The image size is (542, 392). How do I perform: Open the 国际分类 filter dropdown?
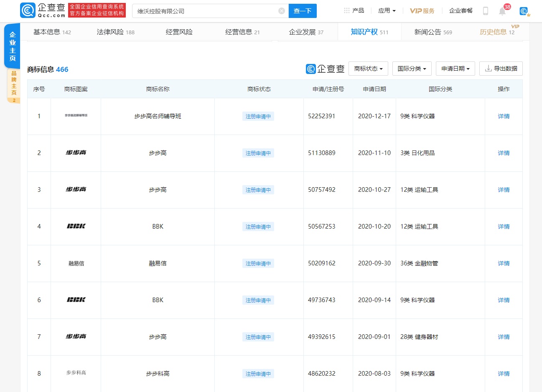(412, 68)
